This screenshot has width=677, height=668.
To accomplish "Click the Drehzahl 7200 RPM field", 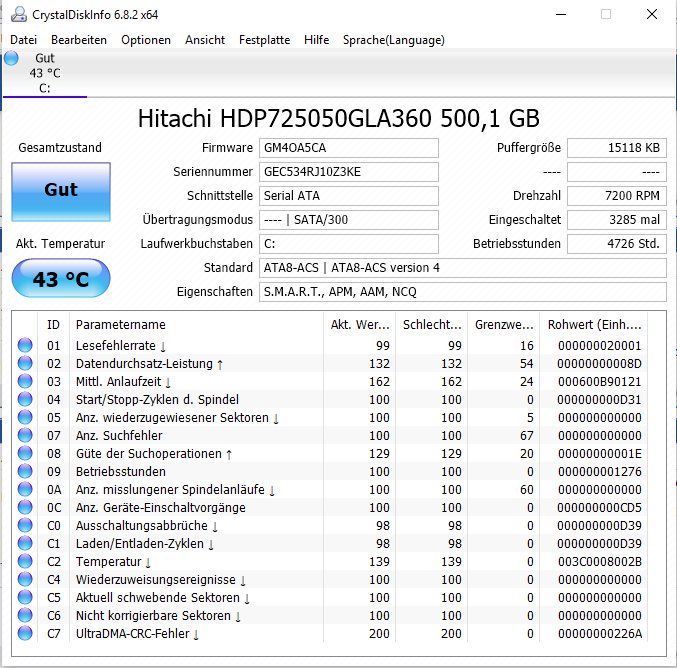I will (617, 196).
